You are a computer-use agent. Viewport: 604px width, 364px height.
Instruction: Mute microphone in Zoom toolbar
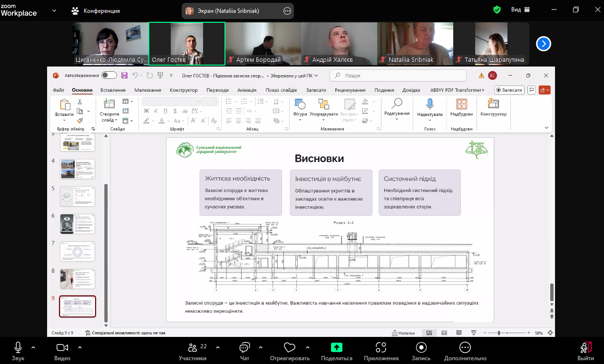pos(18,347)
